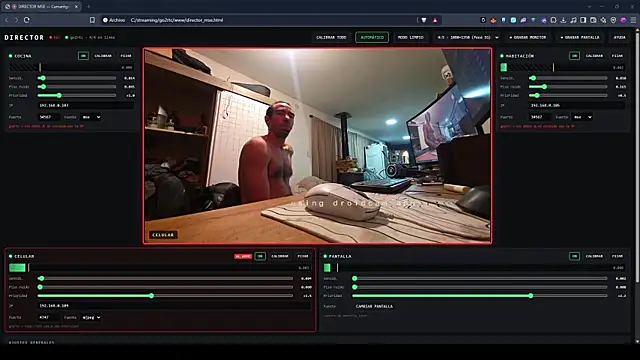Image resolution: width=640 pixels, height=360 pixels.
Task: Open the browser wallet icon
Action: tap(593, 20)
